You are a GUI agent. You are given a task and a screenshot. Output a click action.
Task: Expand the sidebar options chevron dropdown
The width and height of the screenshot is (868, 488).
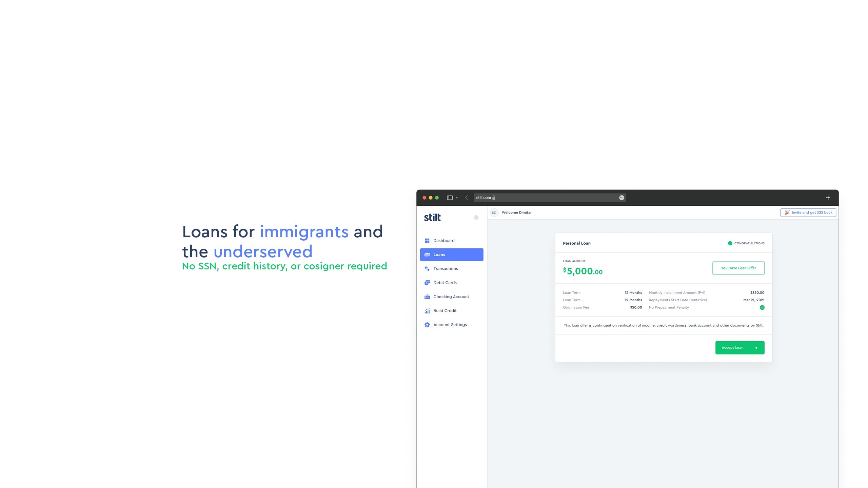click(x=457, y=198)
